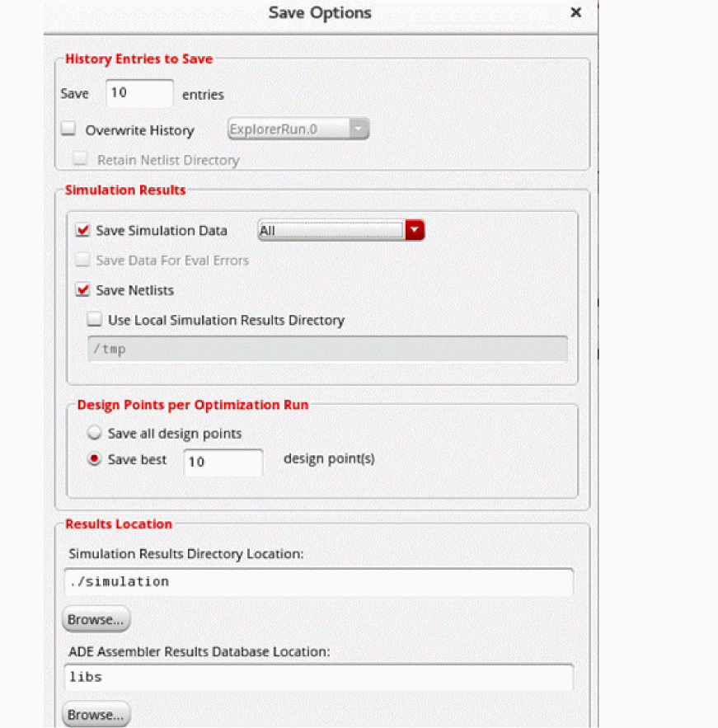Close the Save Options dialog

pyautogui.click(x=575, y=12)
